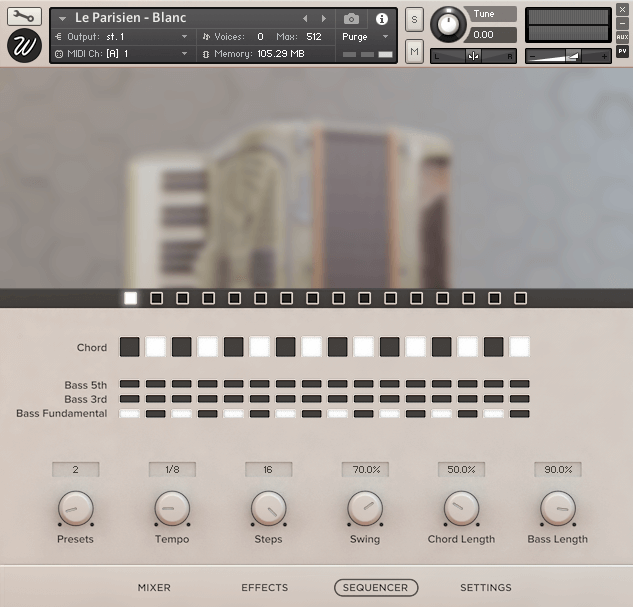The width and height of the screenshot is (633, 607).
Task: Take a snapshot with the camera icon
Action: pos(351,19)
